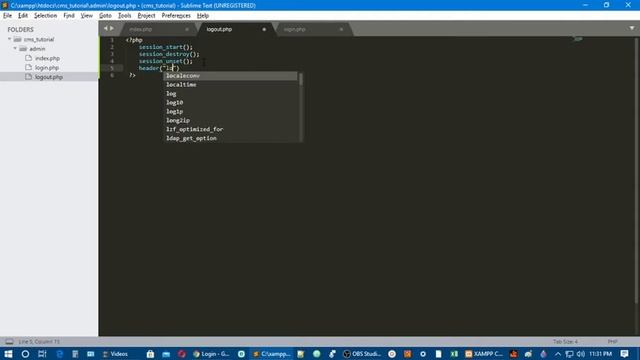This screenshot has height=360, width=640.
Task: Open the Tools menu
Action: click(x=124, y=16)
